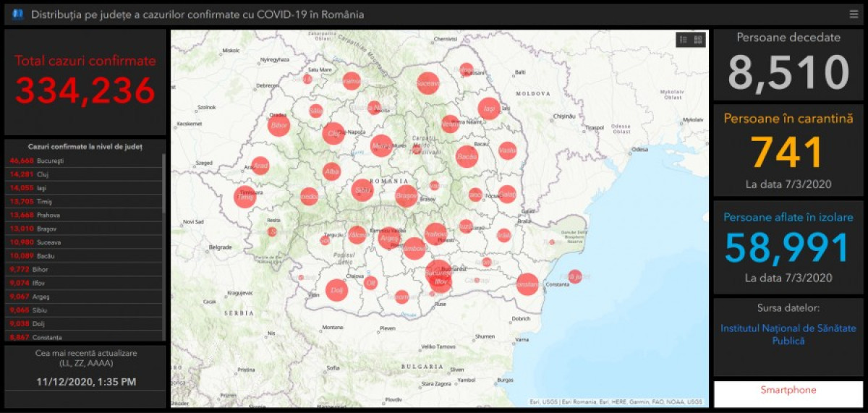Open the map legend panel

(x=684, y=40)
